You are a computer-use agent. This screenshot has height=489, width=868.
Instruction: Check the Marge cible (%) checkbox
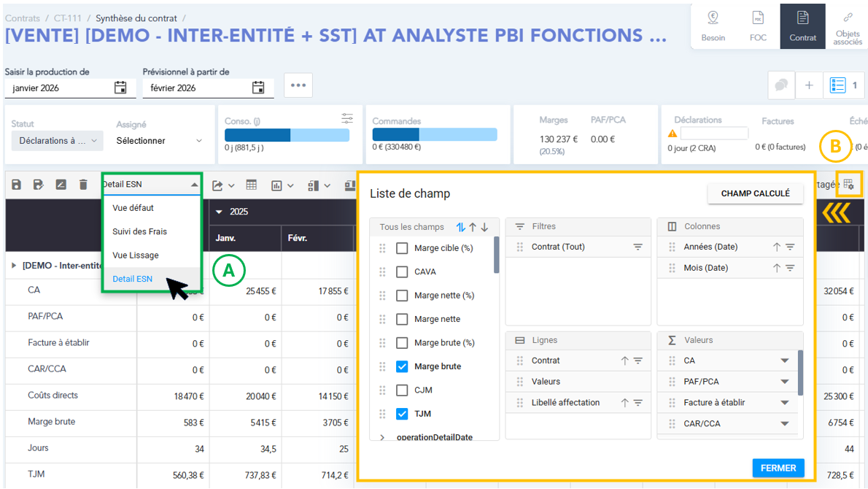(402, 248)
